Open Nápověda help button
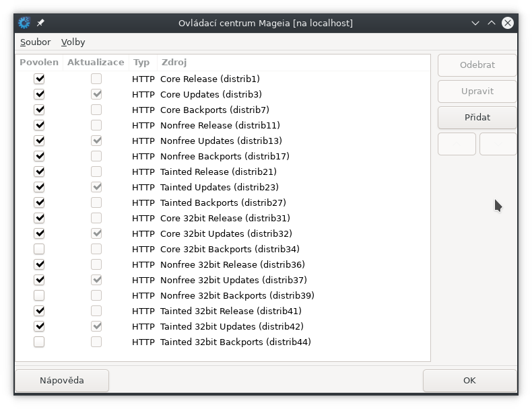The width and height of the screenshot is (532, 409). click(62, 381)
